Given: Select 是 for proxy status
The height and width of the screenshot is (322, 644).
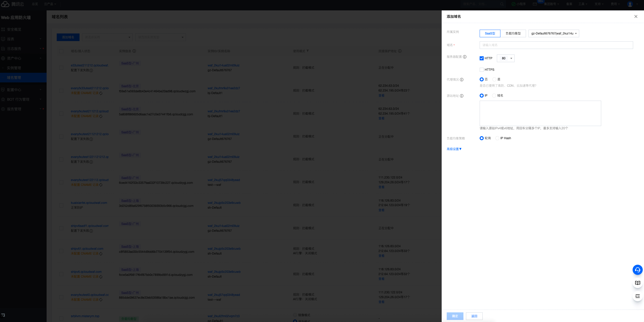Looking at the screenshot, I should [x=494, y=79].
